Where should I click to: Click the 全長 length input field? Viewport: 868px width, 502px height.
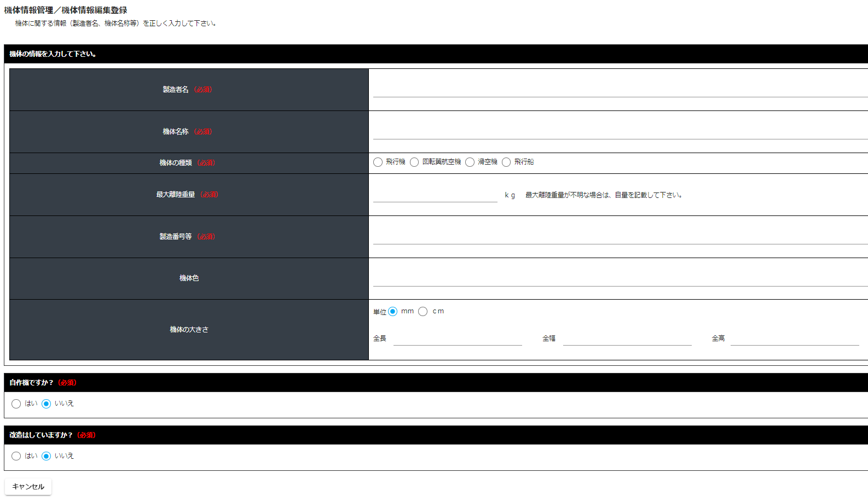[458, 338]
